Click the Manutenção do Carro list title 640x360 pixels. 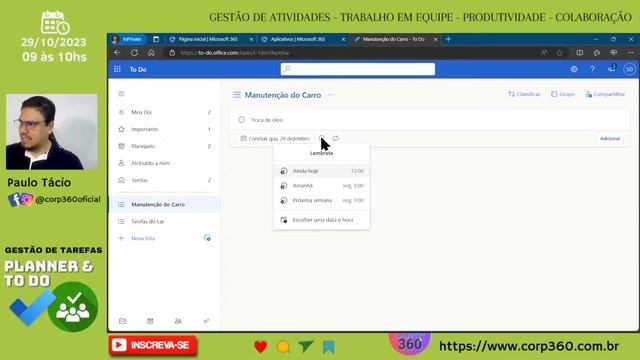point(283,95)
